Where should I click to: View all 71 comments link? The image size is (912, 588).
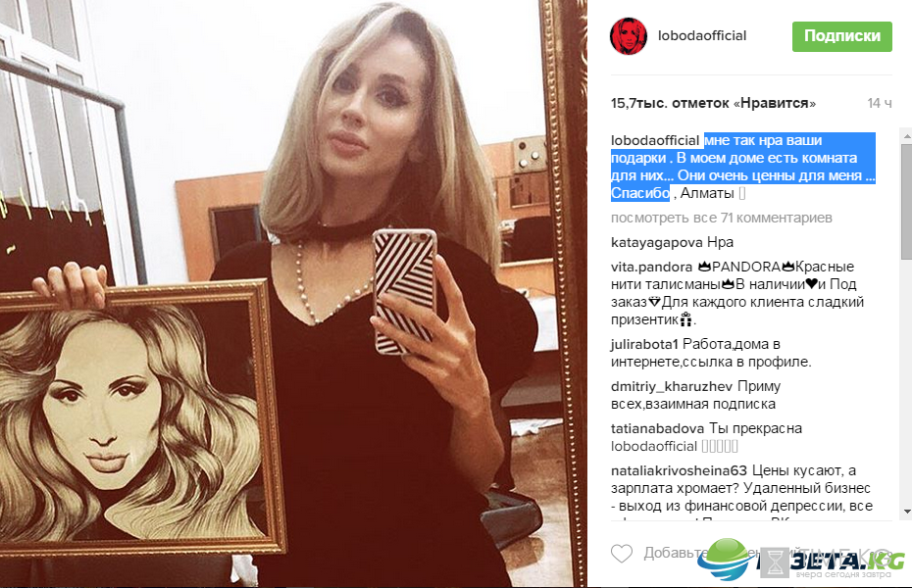click(721, 218)
